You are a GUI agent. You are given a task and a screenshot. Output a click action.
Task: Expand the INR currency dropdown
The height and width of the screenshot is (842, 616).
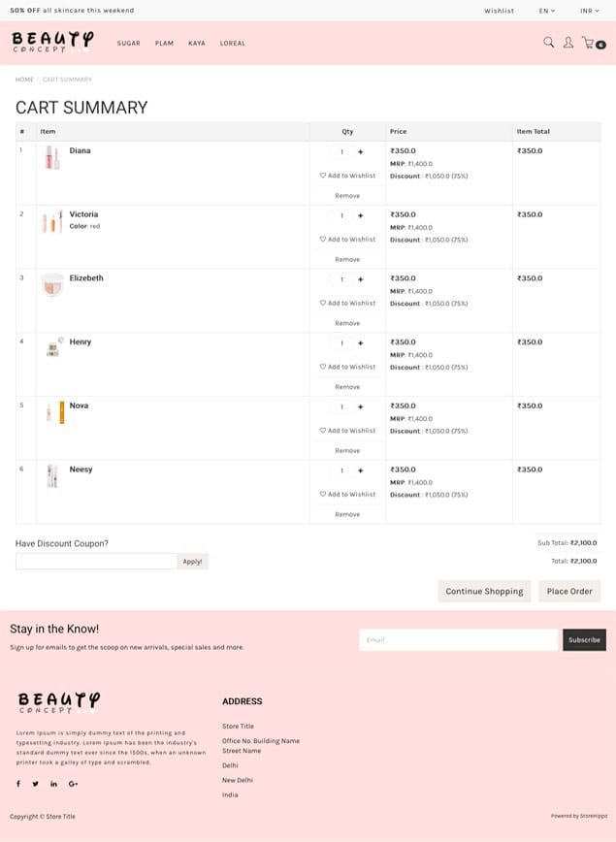click(x=589, y=11)
